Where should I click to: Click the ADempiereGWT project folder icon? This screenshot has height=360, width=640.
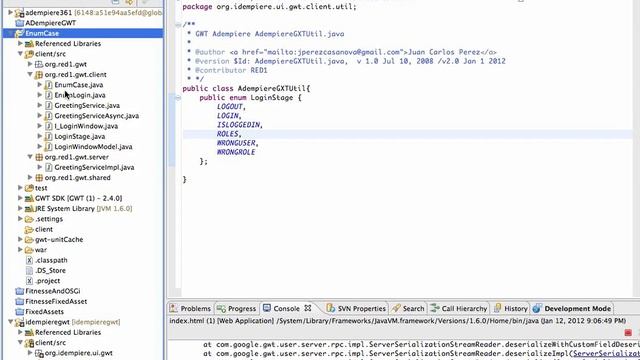(x=19, y=23)
